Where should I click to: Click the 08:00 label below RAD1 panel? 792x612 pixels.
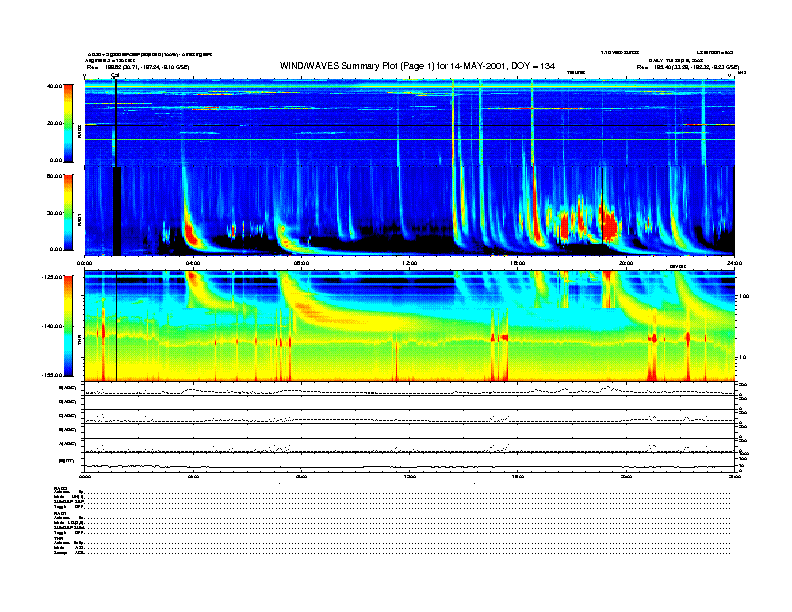coord(301,262)
